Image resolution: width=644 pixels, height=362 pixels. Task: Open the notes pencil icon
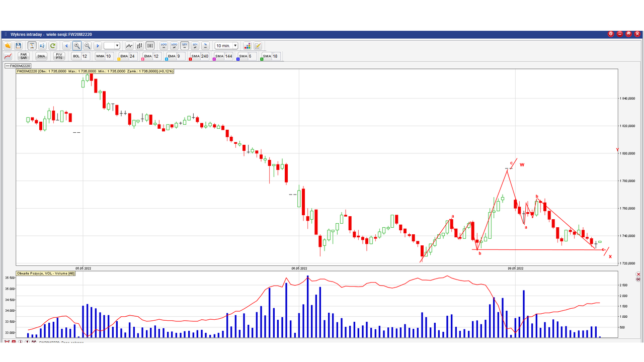pos(258,46)
